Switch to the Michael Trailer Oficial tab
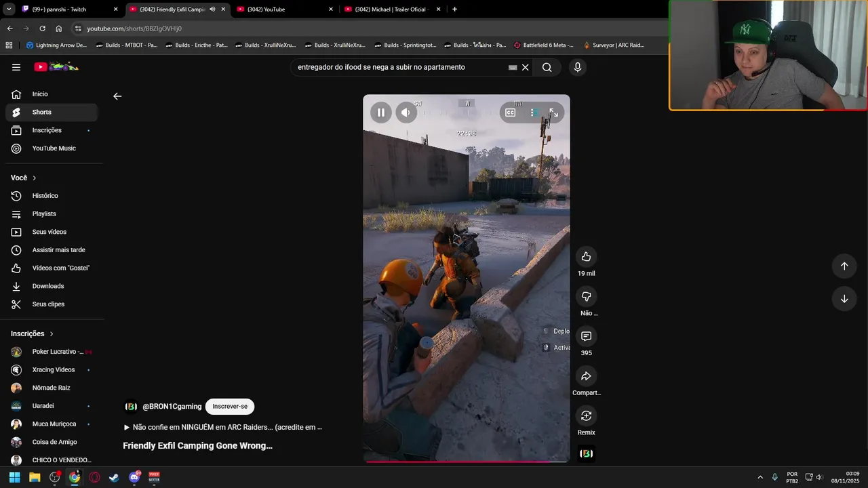This screenshot has height=488, width=868. coord(392,9)
